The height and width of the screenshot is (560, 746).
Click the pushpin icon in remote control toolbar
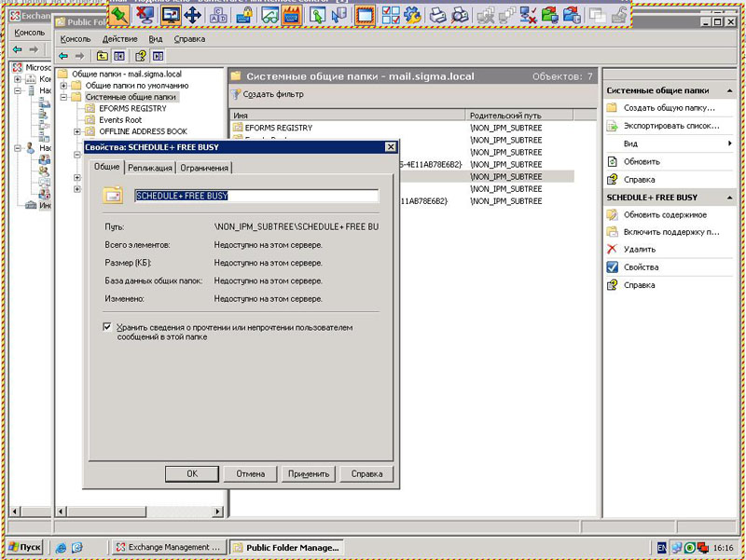pos(120,14)
